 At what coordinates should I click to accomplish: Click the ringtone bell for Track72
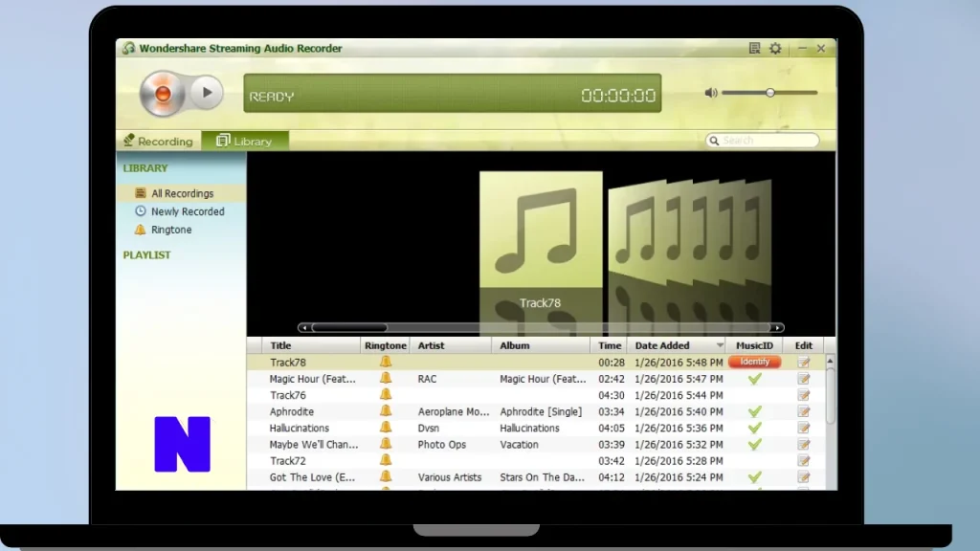pyautogui.click(x=386, y=460)
